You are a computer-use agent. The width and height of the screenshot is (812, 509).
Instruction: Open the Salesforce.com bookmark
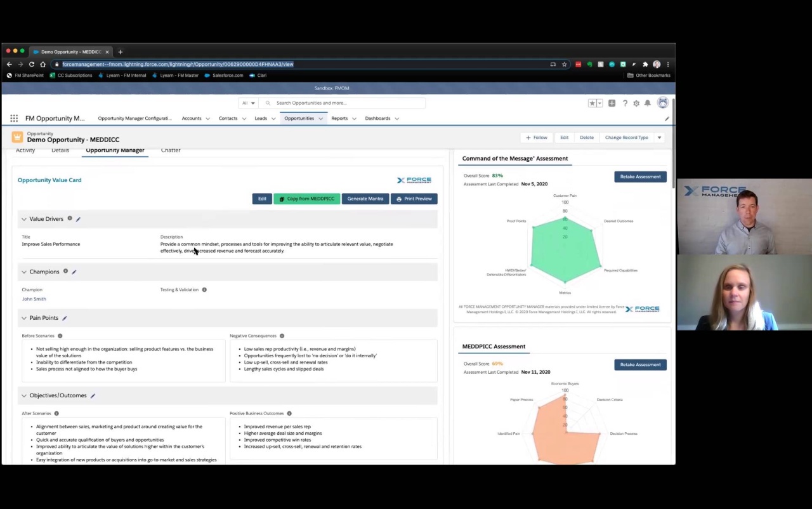tap(224, 76)
